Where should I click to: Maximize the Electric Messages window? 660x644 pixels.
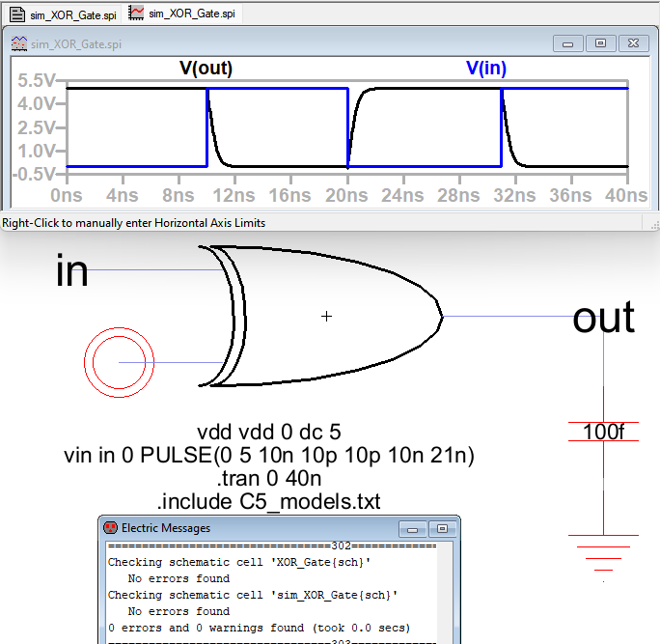441,528
